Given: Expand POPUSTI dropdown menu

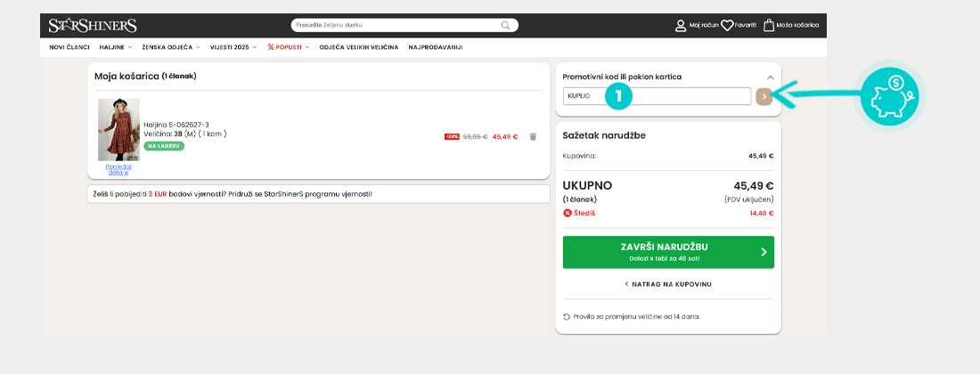Looking at the screenshot, I should click(288, 47).
